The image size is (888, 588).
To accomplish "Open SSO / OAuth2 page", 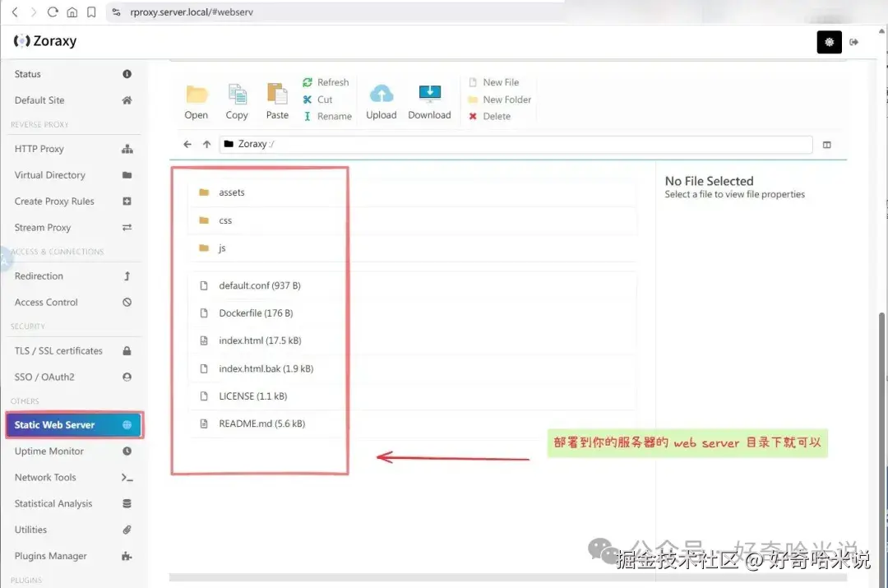I will tap(74, 377).
